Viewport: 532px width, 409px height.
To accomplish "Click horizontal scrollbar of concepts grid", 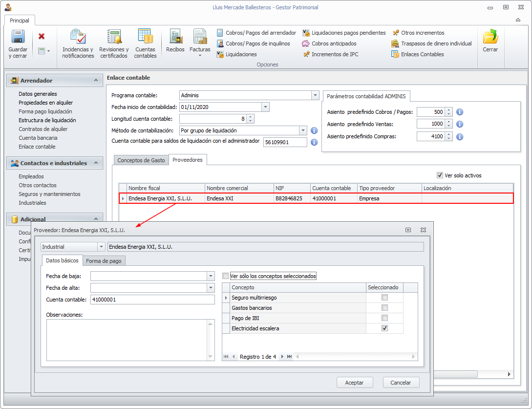I will (356, 357).
